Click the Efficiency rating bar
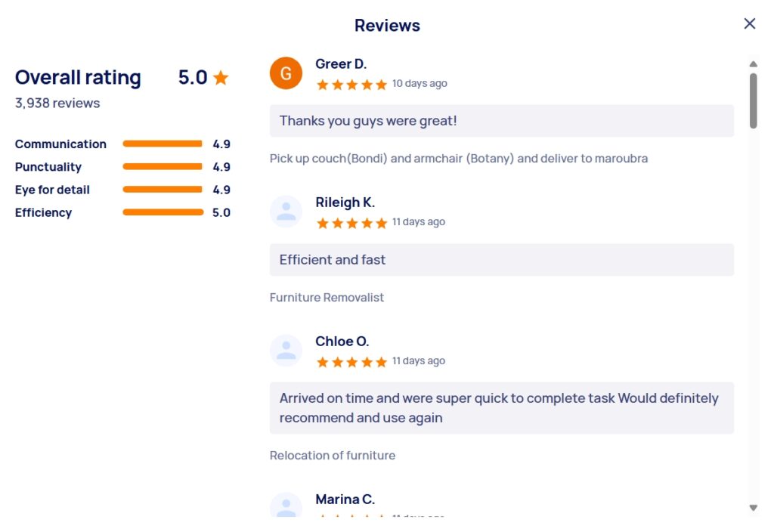Screen dimensions: 774x532 (163, 212)
